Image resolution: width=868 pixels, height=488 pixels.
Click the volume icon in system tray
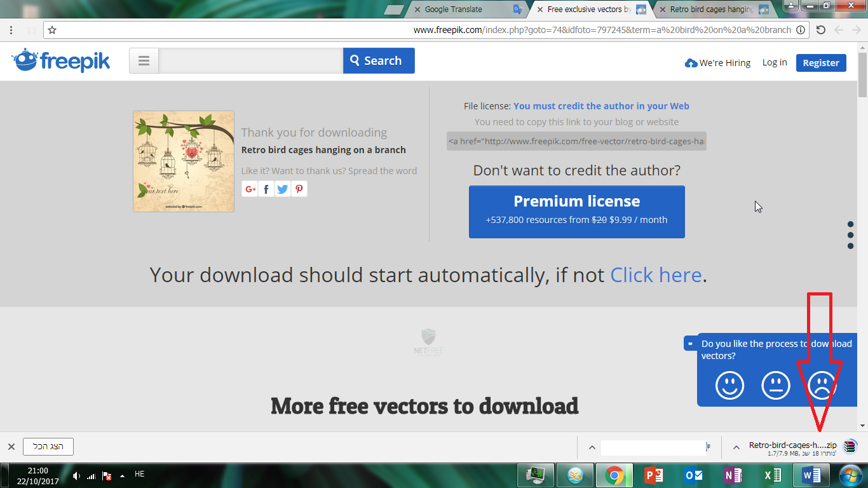coord(76,475)
